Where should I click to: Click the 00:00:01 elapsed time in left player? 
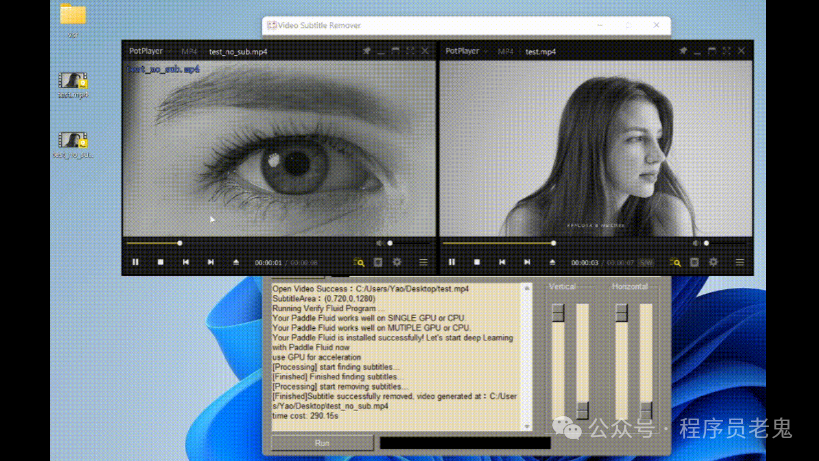(268, 263)
